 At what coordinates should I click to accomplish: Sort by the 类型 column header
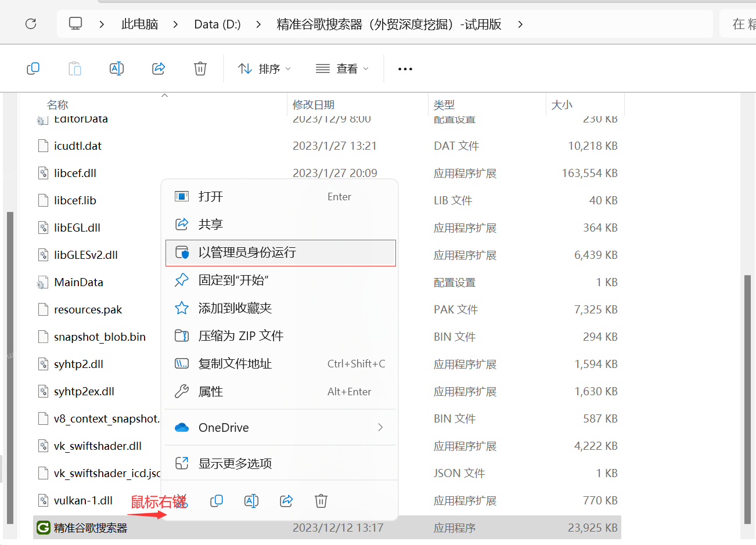444,104
